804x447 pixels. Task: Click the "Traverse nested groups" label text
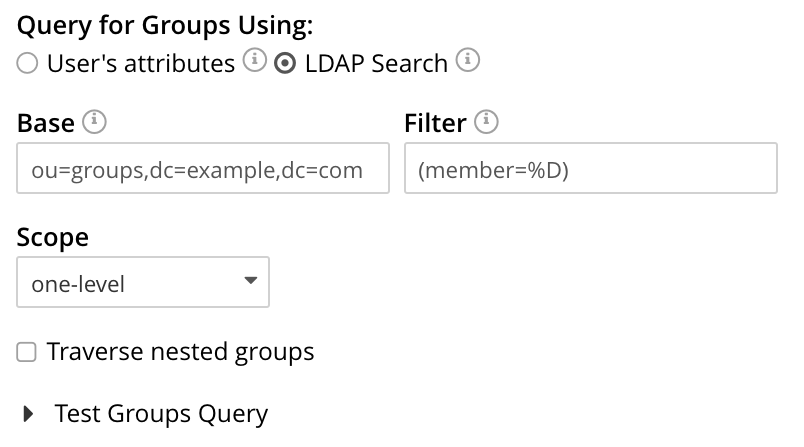click(x=180, y=352)
